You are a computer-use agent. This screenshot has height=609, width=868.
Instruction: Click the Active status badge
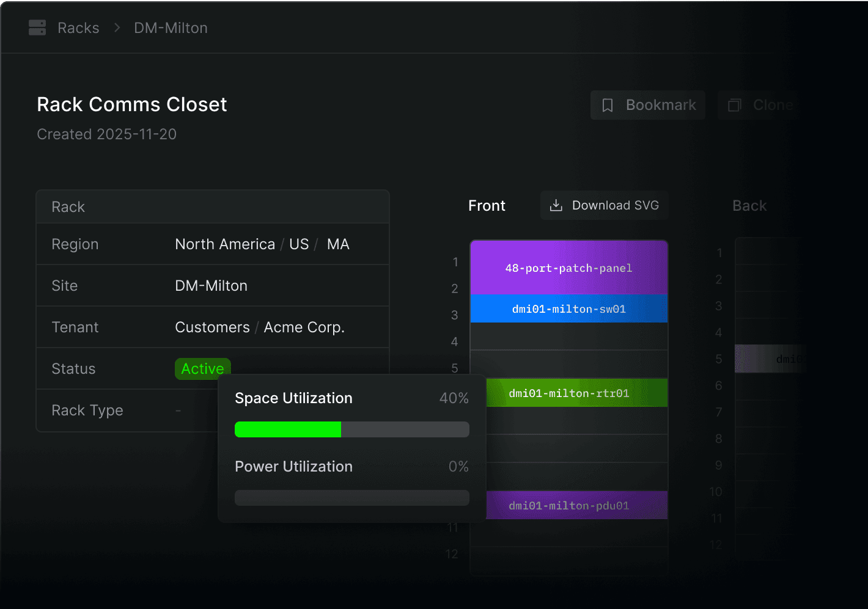pos(202,369)
